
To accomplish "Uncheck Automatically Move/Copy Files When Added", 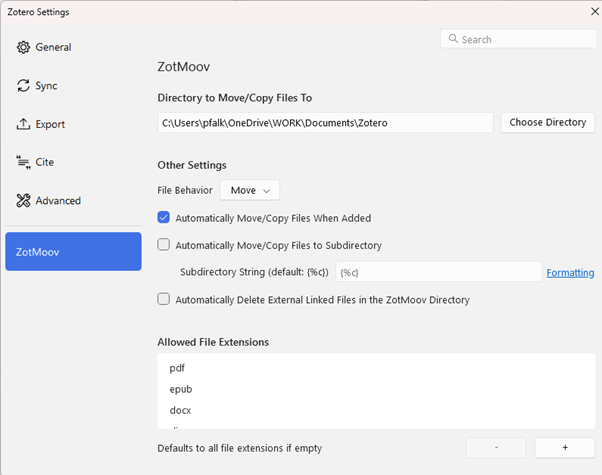I will click(164, 217).
